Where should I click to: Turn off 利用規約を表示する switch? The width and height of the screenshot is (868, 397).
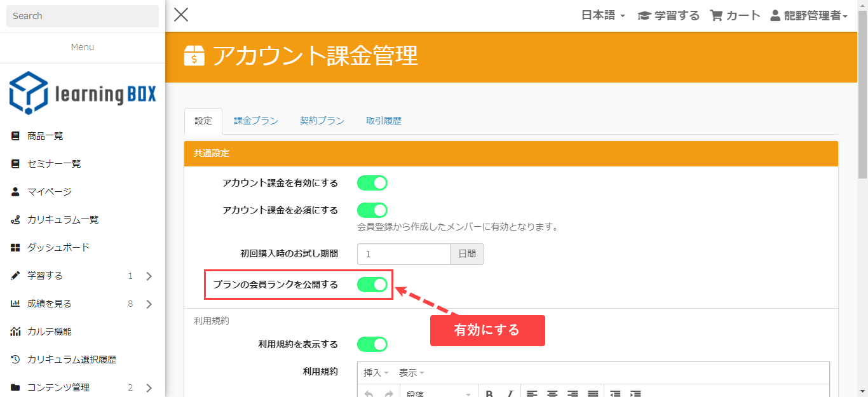tap(372, 344)
